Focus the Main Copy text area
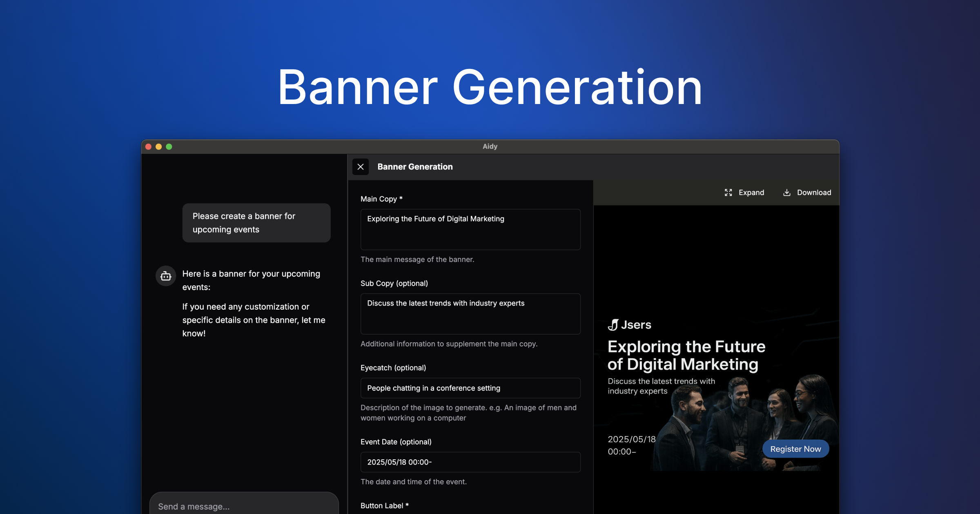 click(x=470, y=229)
